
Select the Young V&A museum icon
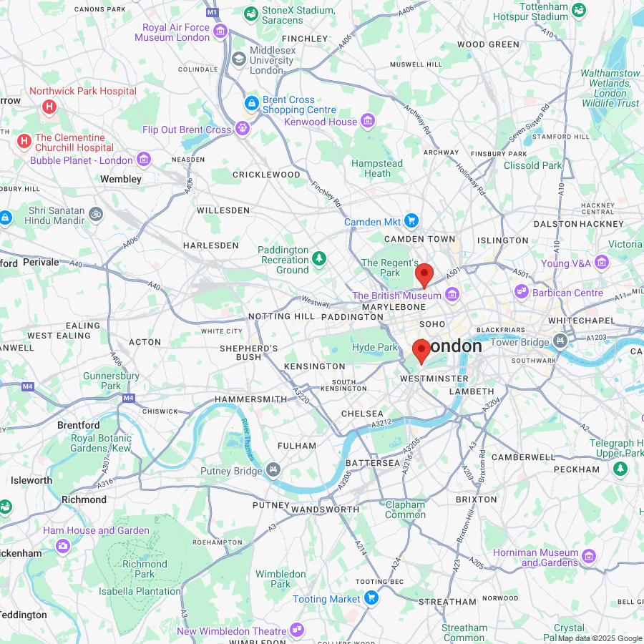[602, 262]
